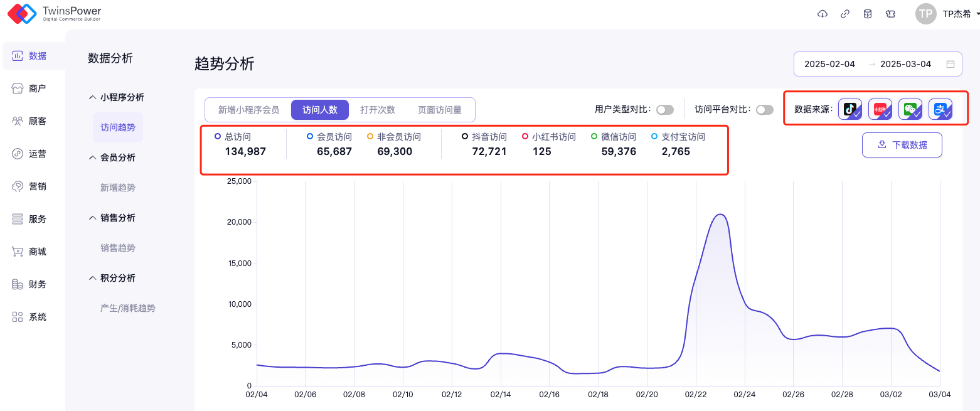Toggle the 用户类型对比 switch
This screenshot has width=980, height=411.
click(x=664, y=110)
